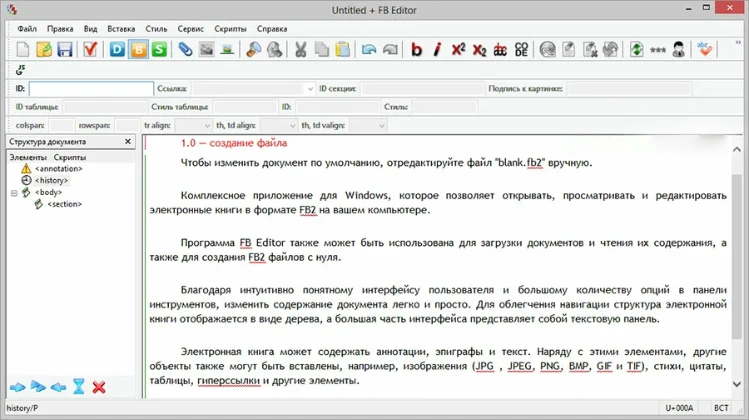Click the blue left arrow at panel bottom

pos(58,387)
